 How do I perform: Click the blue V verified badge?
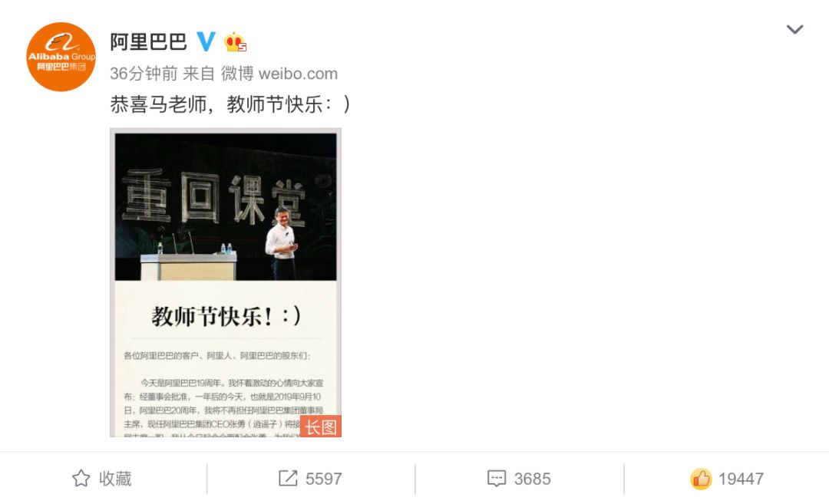[x=206, y=41]
